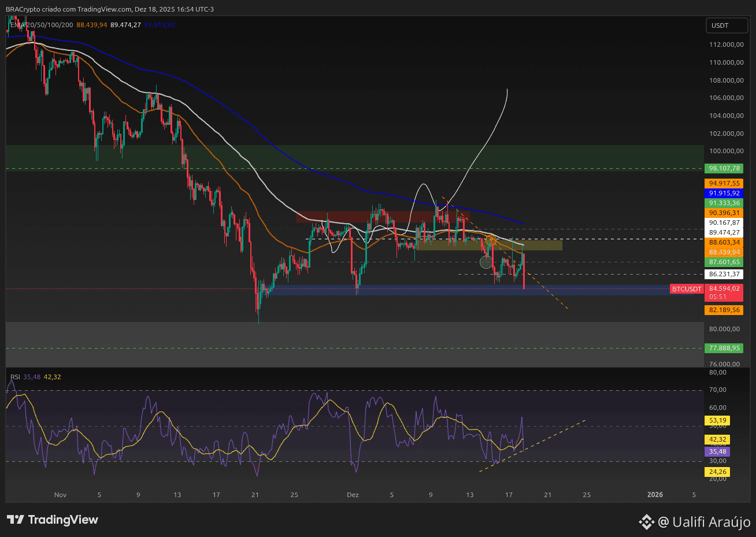Click the orange 90.396,31 price label
The image size is (756, 537).
(x=724, y=213)
